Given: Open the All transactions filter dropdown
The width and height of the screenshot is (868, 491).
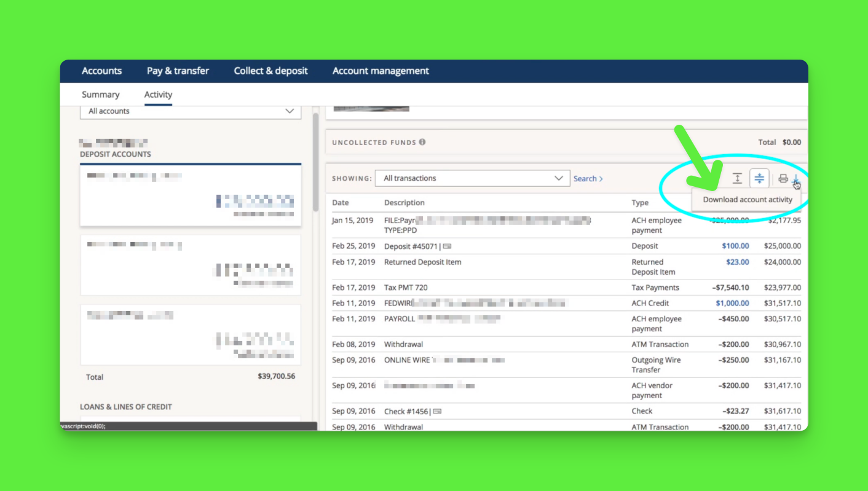Looking at the screenshot, I should tap(473, 178).
